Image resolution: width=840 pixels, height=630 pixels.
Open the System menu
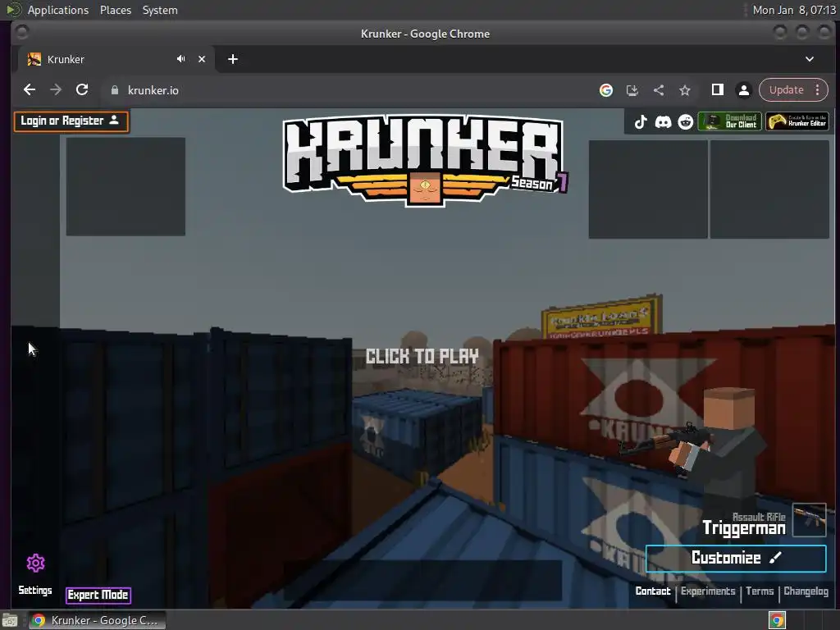(x=160, y=10)
